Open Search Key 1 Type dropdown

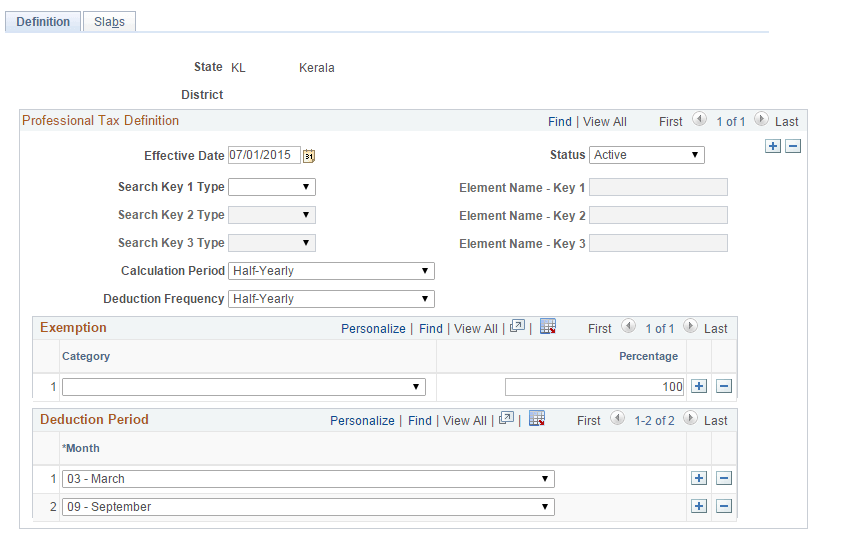pyautogui.click(x=272, y=187)
